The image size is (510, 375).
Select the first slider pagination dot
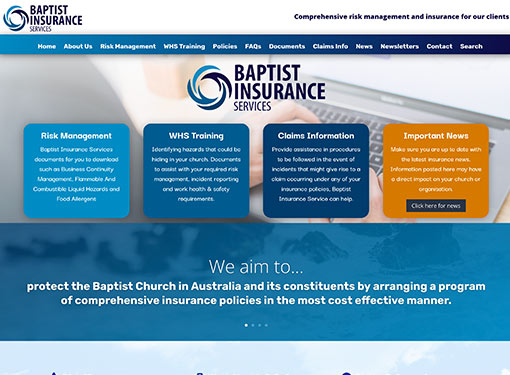(246, 325)
